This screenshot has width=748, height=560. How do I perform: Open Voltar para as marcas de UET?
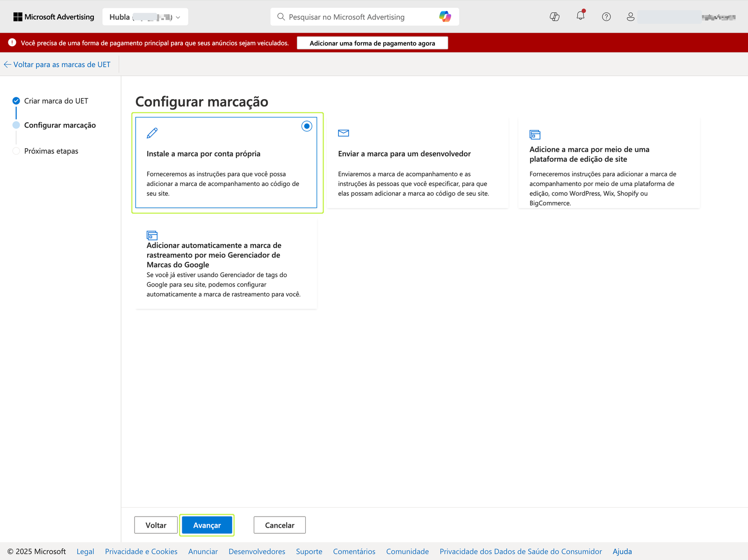point(62,65)
